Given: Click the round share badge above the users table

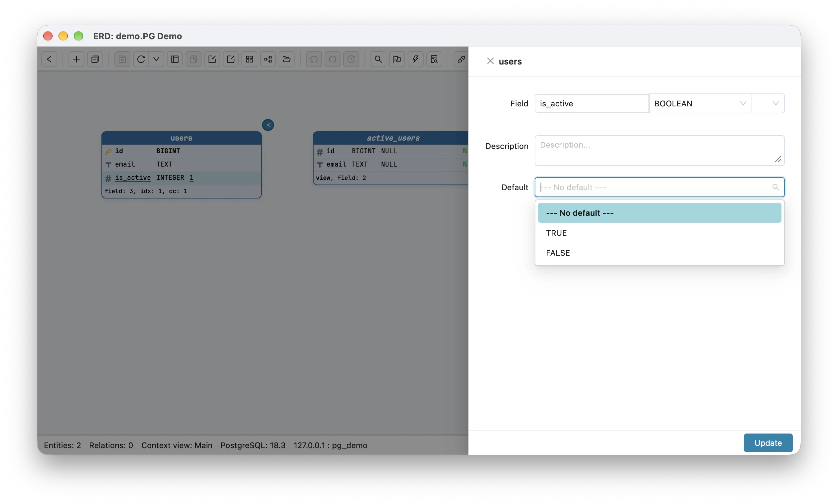Looking at the screenshot, I should pyautogui.click(x=268, y=125).
